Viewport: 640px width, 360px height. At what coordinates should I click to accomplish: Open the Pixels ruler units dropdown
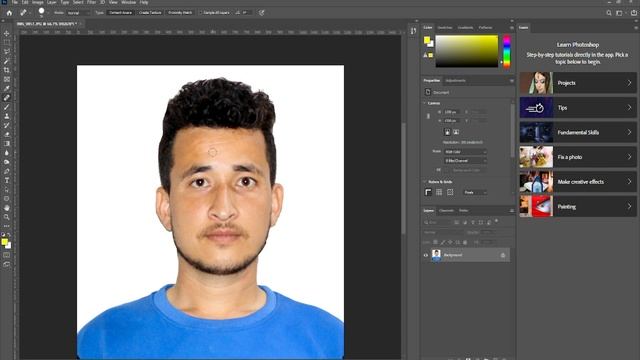tap(475, 192)
